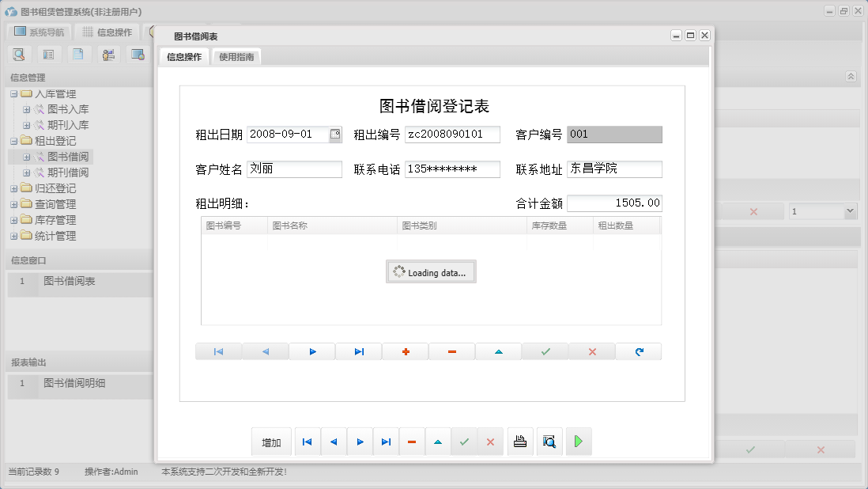Open the 租出日期 date picker dropdown
Viewport: 868px width, 489px height.
click(335, 135)
